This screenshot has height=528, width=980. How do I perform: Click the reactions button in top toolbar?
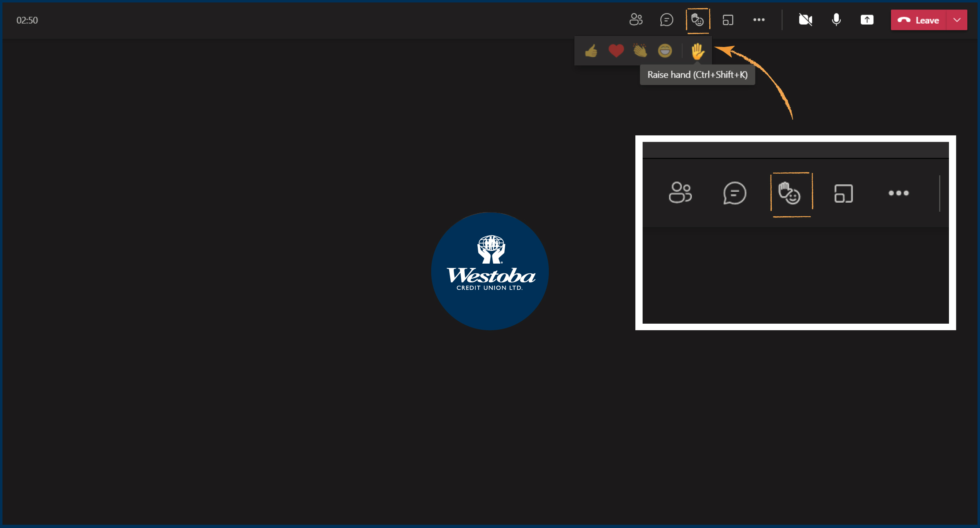(697, 20)
